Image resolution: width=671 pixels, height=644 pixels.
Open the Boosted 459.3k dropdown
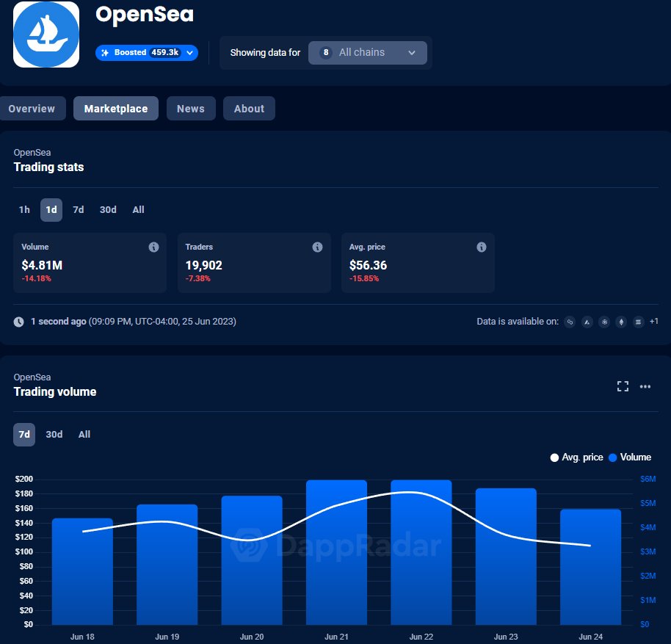pos(146,53)
